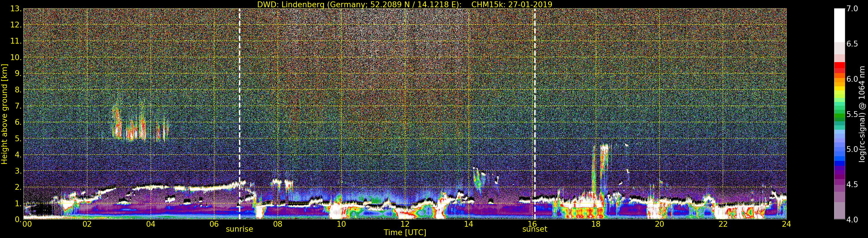The height and width of the screenshot is (238, 868).
Task: Select height axis tick '6.'
Action: tap(18, 122)
